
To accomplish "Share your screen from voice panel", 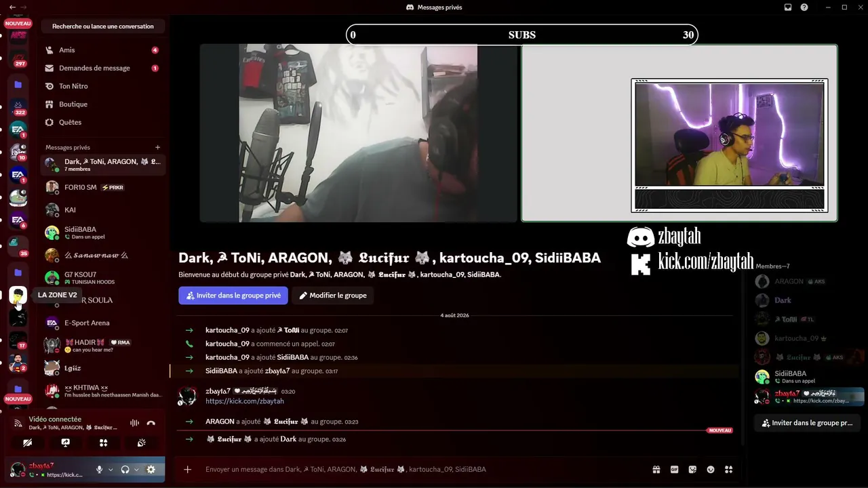I will pos(65,443).
